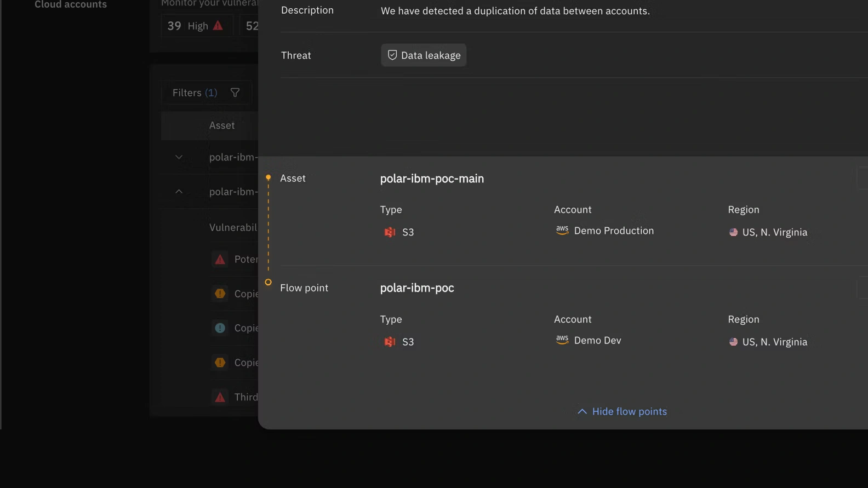Click Demo Dev account text
The image size is (868, 488).
[x=597, y=340]
